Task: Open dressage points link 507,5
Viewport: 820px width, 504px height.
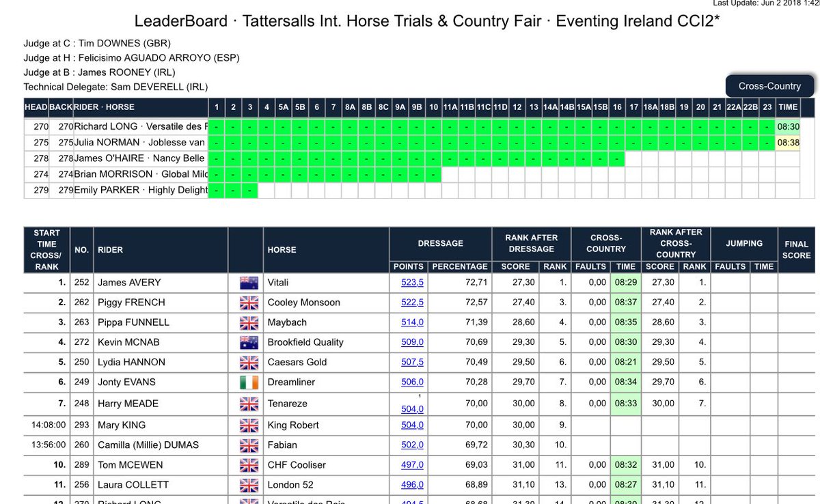Action: coord(412,362)
